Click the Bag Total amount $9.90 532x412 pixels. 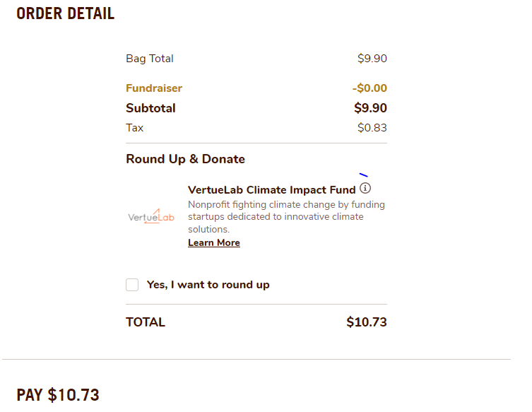point(372,59)
